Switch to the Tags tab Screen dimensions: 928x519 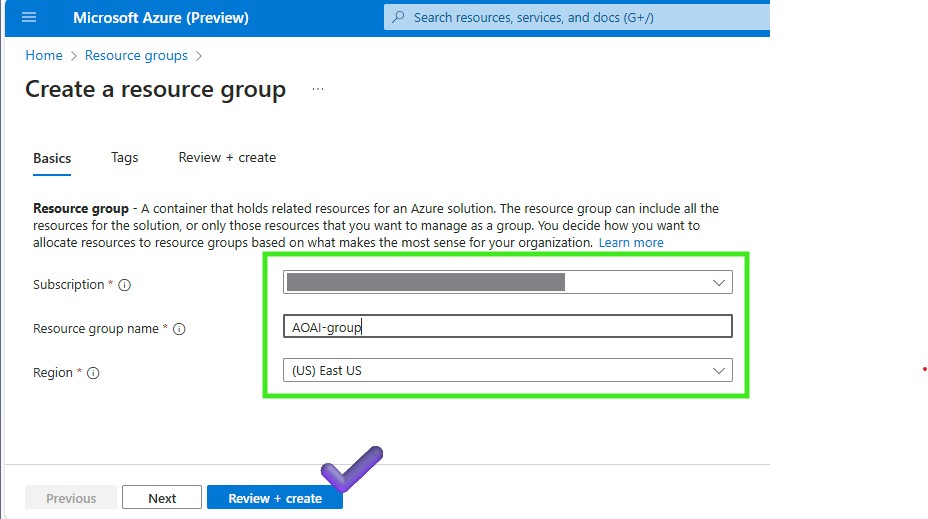tap(124, 157)
